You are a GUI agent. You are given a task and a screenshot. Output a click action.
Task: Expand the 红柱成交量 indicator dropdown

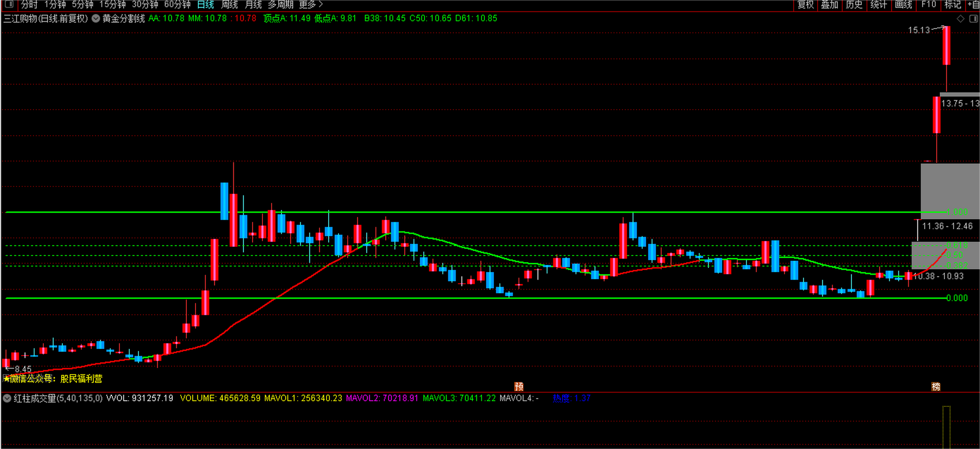tap(7, 398)
